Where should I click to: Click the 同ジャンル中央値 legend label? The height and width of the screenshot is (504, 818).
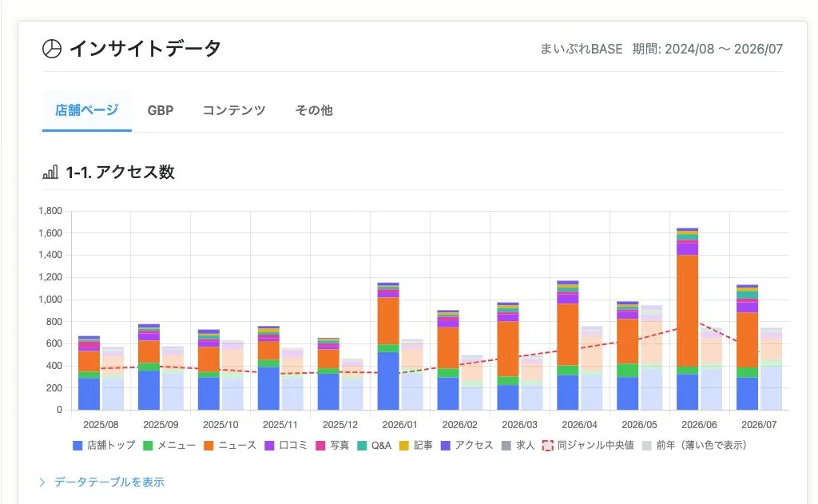click(596, 445)
